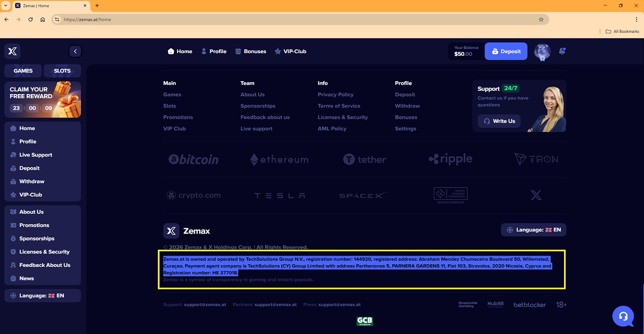Collapse the sidebar with arrow button
Screen dimensions: 644x334
[75, 52]
